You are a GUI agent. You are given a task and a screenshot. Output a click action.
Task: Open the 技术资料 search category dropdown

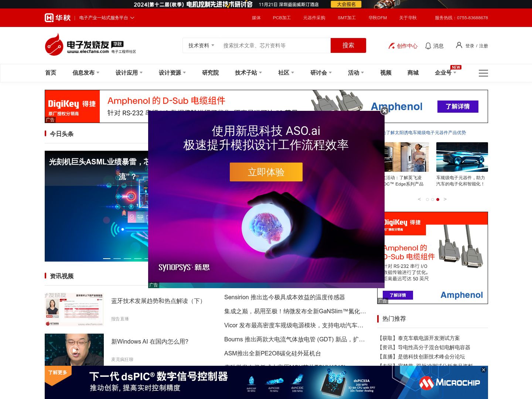(201, 45)
